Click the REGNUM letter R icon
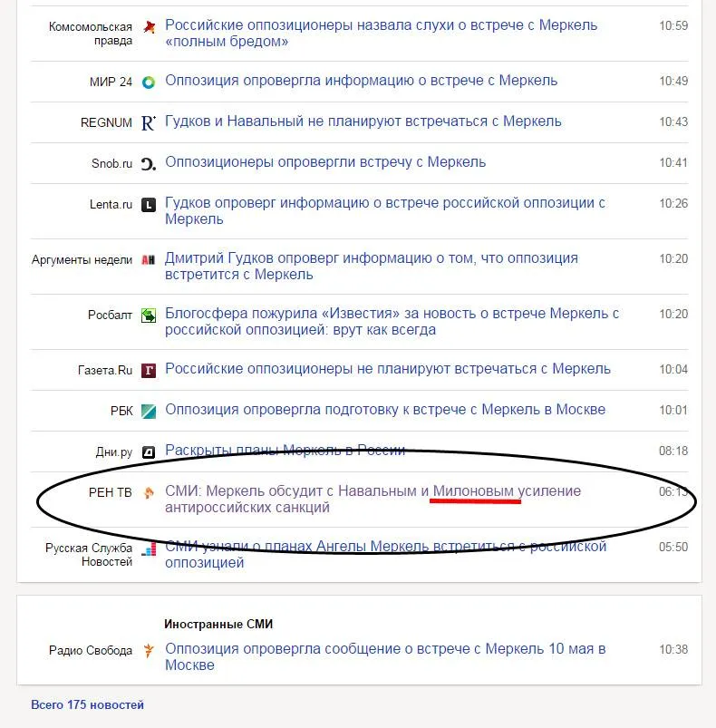This screenshot has width=716, height=728. pos(149,123)
